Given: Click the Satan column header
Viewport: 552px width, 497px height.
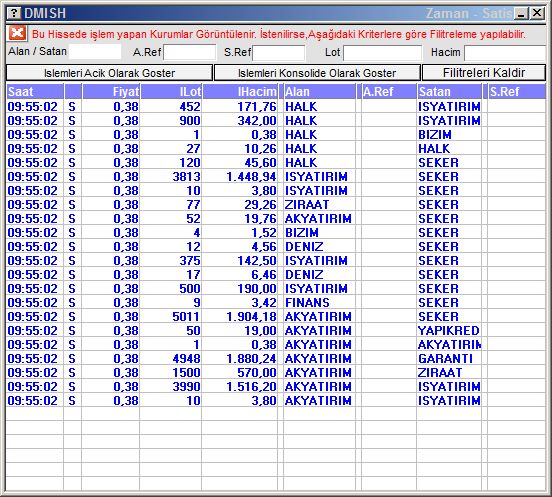Looking at the screenshot, I should click(x=449, y=92).
